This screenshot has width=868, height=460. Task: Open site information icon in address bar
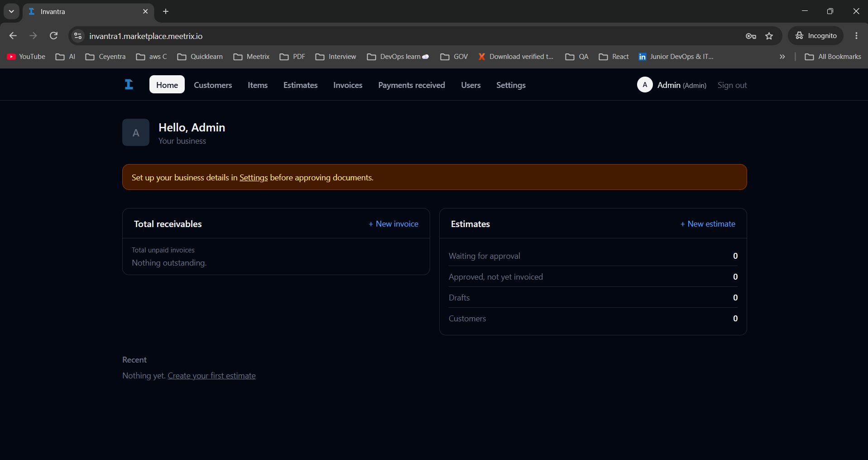coord(78,36)
